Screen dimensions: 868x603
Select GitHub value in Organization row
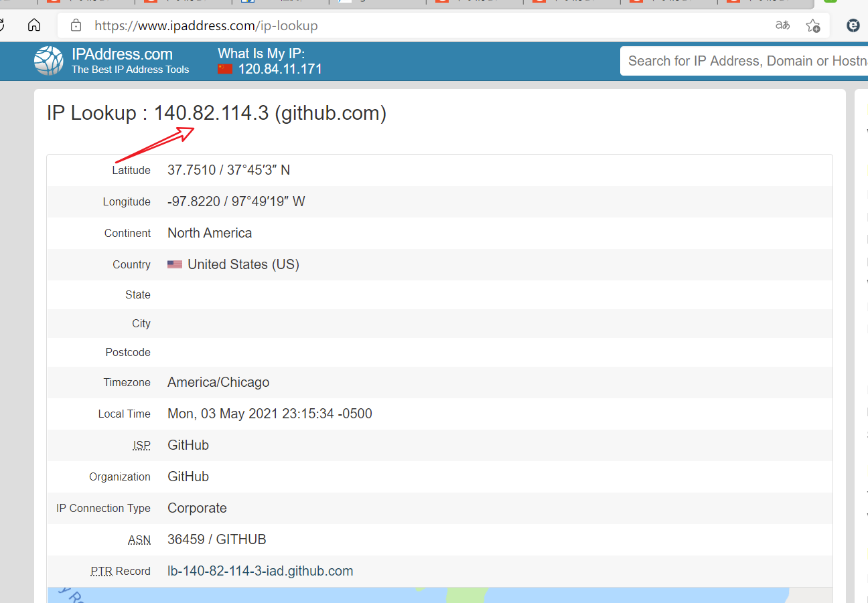188,477
